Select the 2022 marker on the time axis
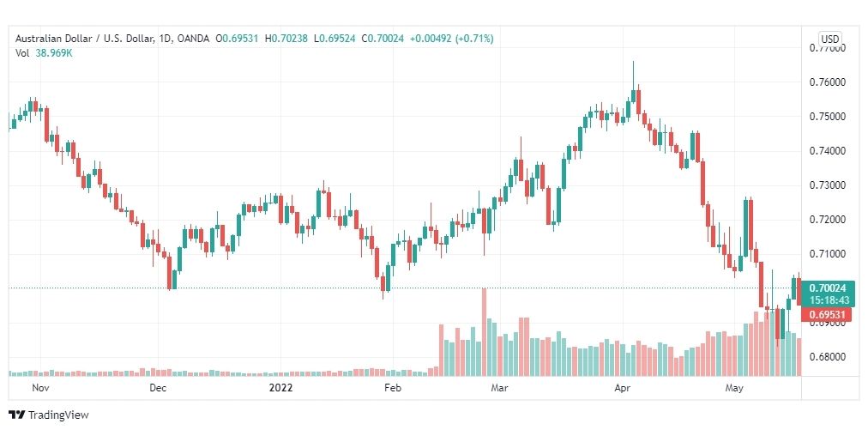 (x=280, y=388)
